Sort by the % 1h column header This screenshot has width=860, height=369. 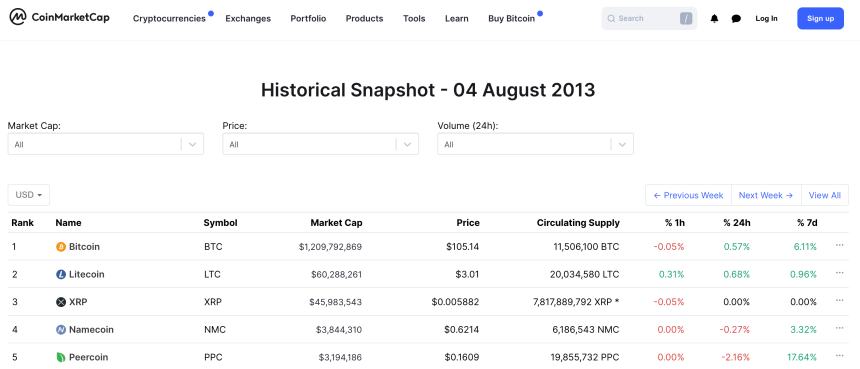point(675,223)
